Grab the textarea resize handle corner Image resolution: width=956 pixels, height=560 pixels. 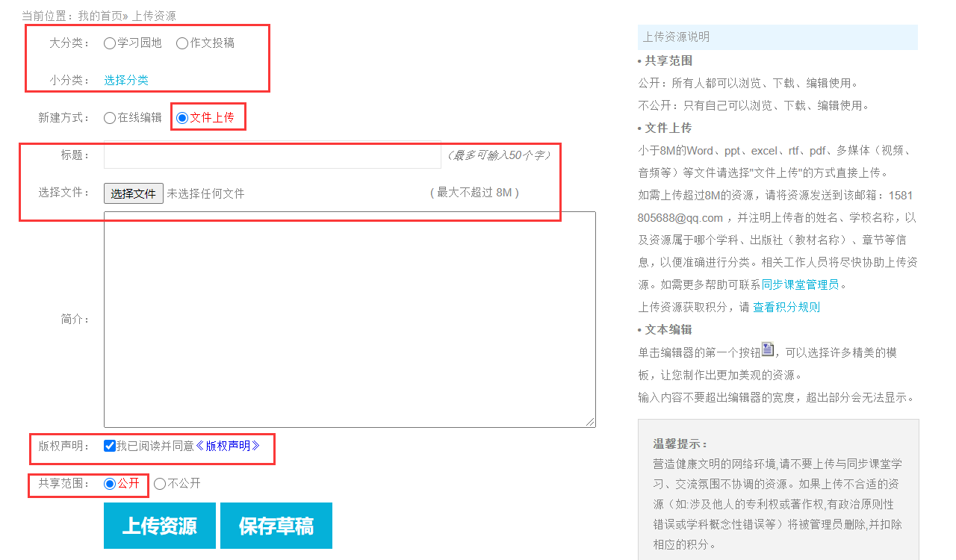[x=590, y=422]
